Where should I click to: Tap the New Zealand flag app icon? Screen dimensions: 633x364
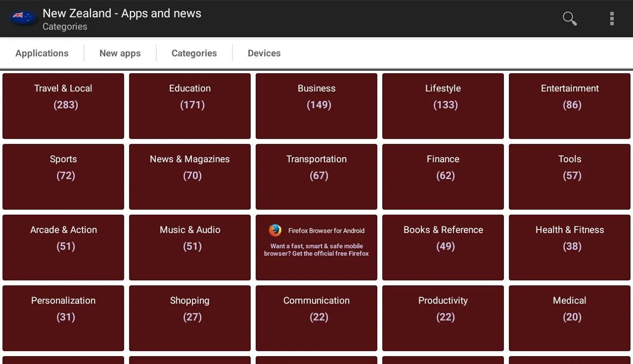(24, 18)
